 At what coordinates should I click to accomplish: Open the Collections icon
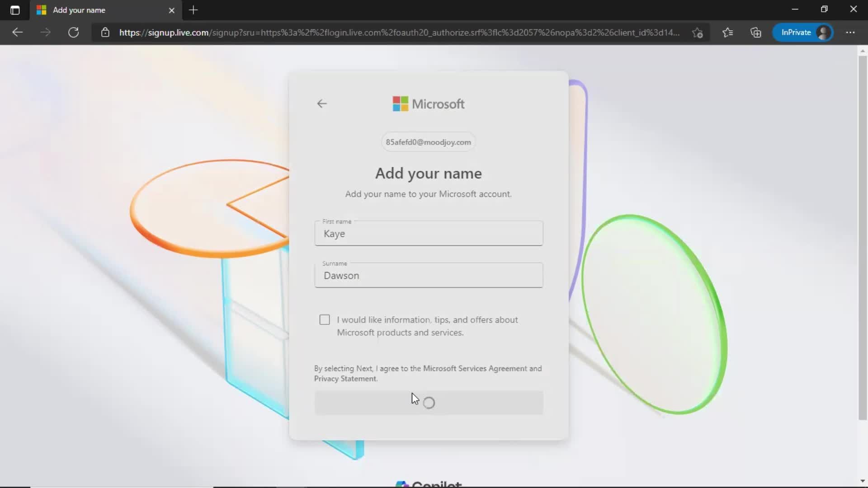(x=756, y=33)
